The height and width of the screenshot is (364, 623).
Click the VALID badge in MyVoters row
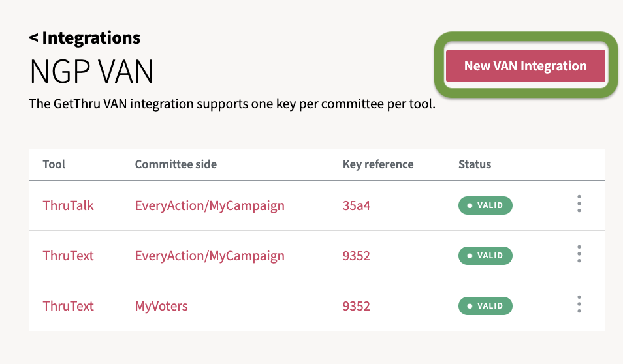pos(485,306)
